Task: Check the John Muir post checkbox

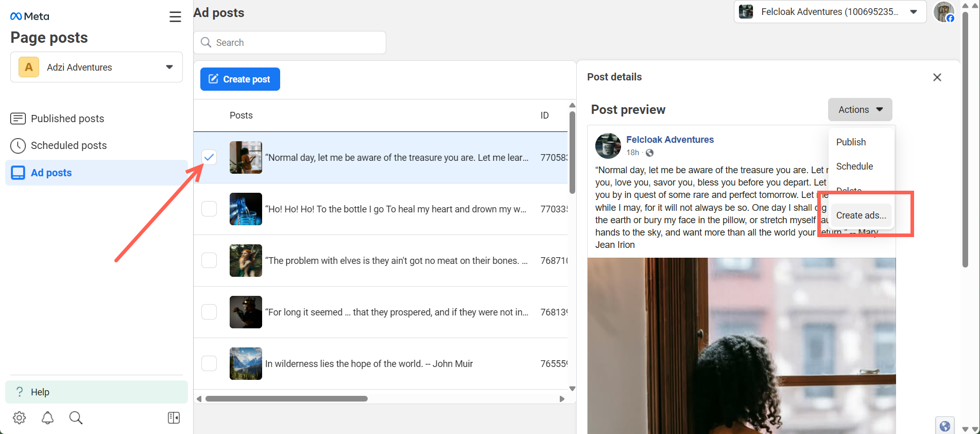Action: coord(209,363)
